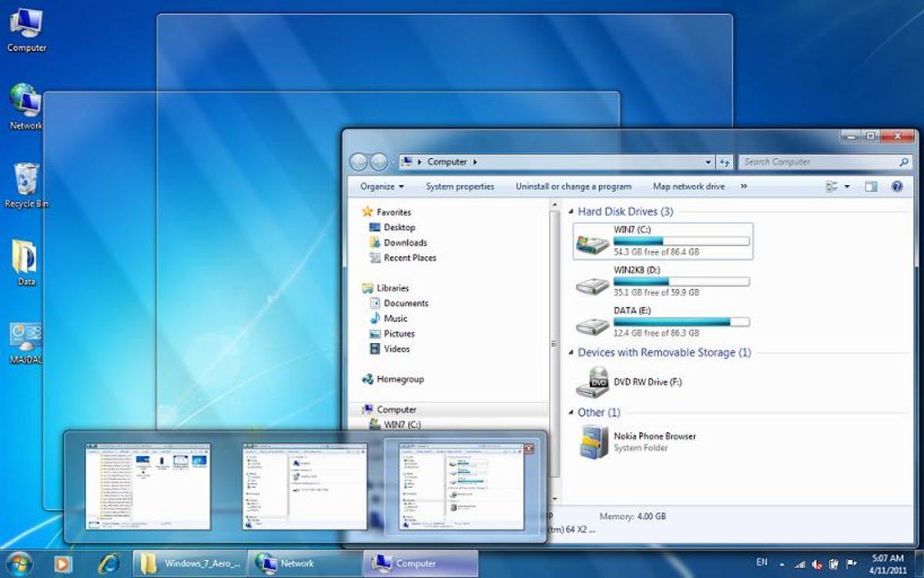Click the Search Computer field

819,162
